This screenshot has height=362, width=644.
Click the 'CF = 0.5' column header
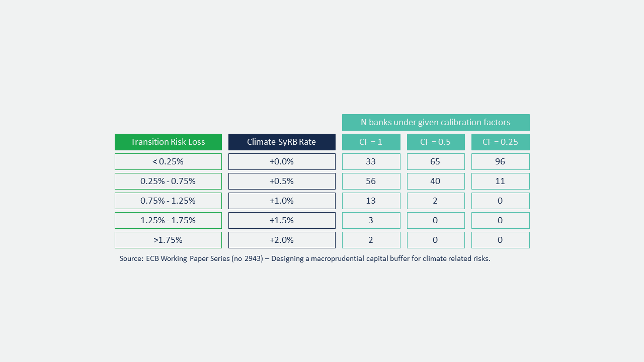436,142
